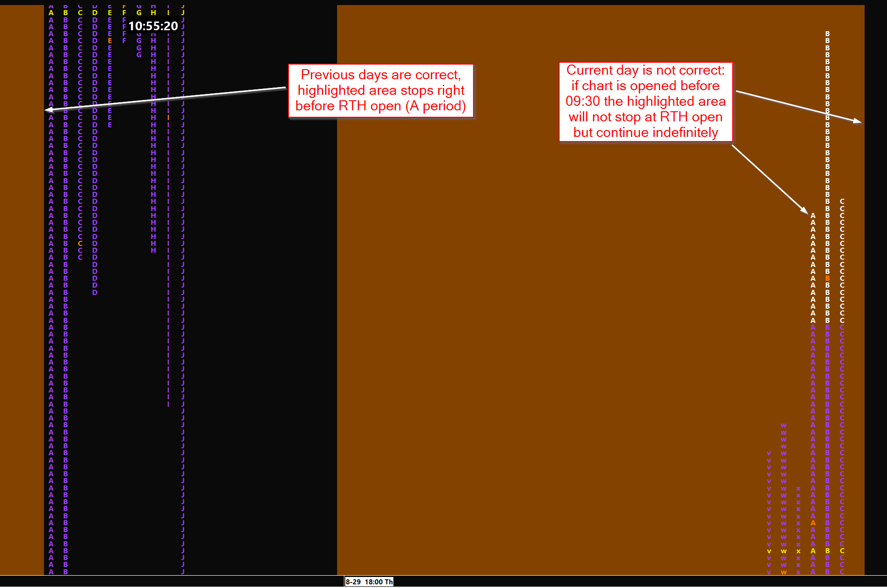887x588 pixels.
Task: Click the narrow brown strip at far left
Action: [x=22, y=293]
